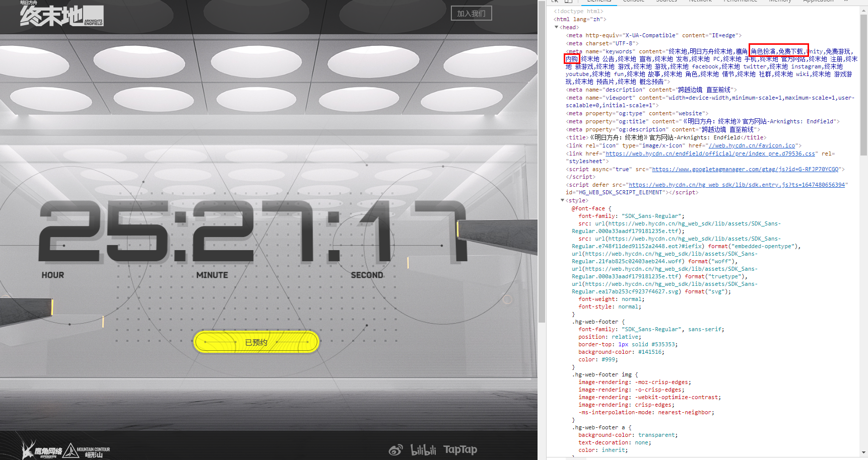Click the color: #999 declaration
Image resolution: width=868 pixels, height=460 pixels.
pos(598,359)
